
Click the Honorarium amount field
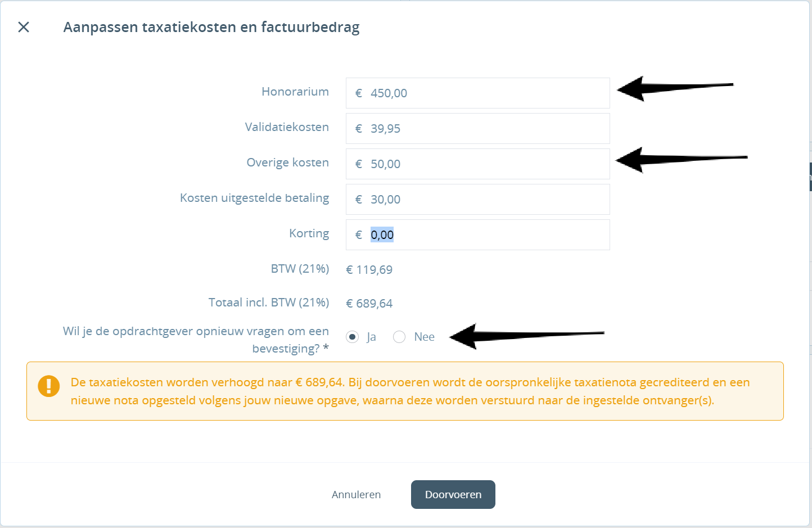pyautogui.click(x=478, y=93)
